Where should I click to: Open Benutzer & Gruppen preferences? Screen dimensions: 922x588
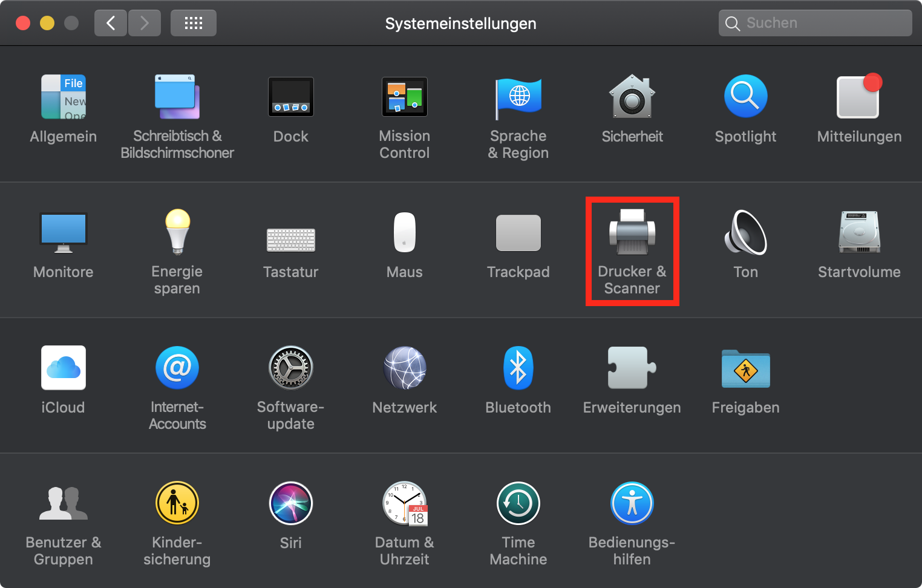64,503
